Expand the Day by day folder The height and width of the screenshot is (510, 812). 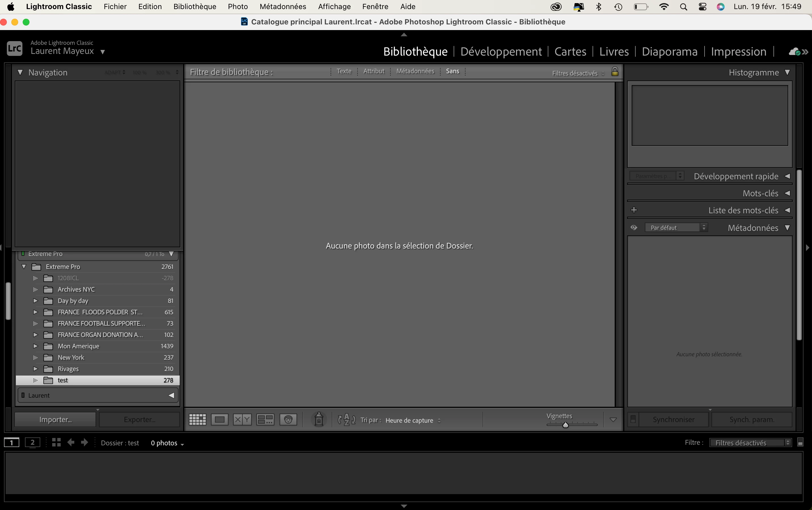click(35, 301)
